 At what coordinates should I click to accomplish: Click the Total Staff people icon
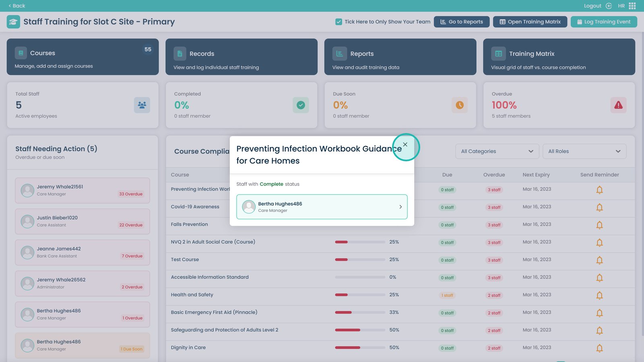pyautogui.click(x=142, y=105)
